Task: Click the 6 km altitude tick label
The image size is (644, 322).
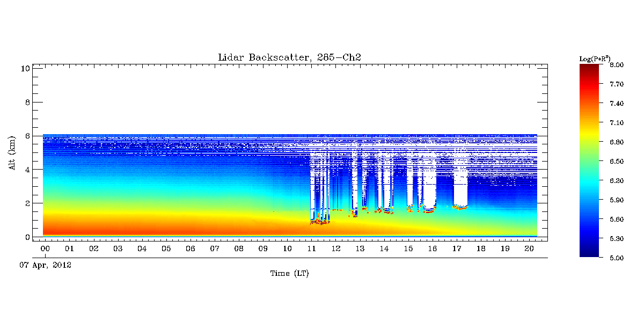Action: pos(27,136)
